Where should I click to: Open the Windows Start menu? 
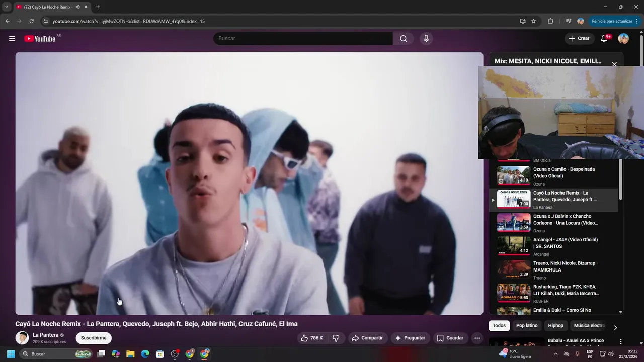(x=11, y=354)
